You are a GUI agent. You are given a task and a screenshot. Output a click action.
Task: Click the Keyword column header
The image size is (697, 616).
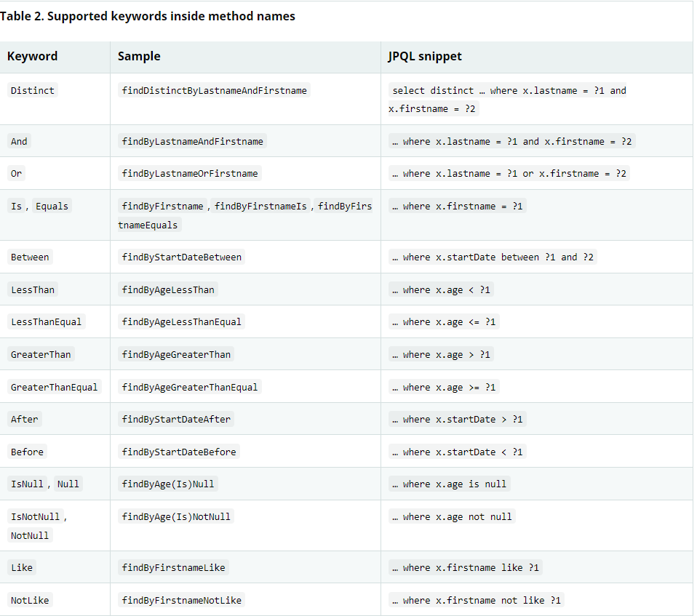tap(33, 57)
